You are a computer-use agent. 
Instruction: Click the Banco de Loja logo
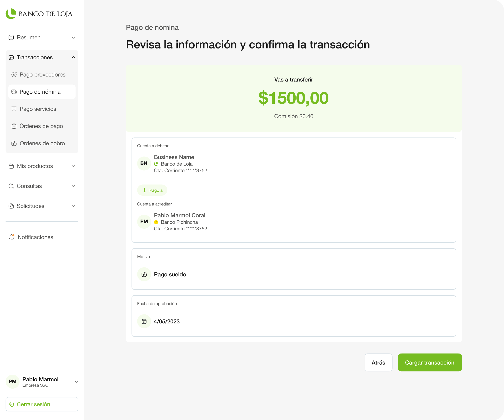(x=39, y=14)
